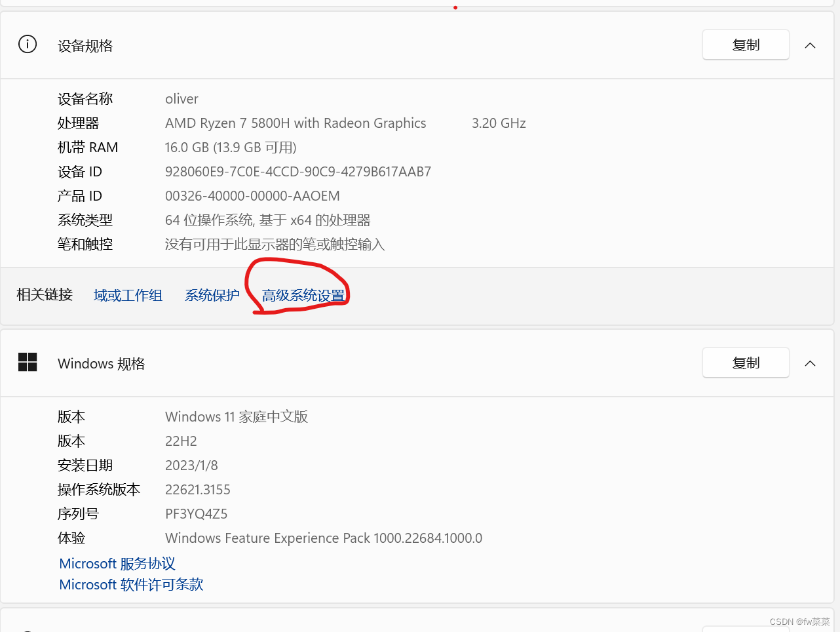Open the 系统保护 link
This screenshot has height=632, width=840.
(212, 295)
